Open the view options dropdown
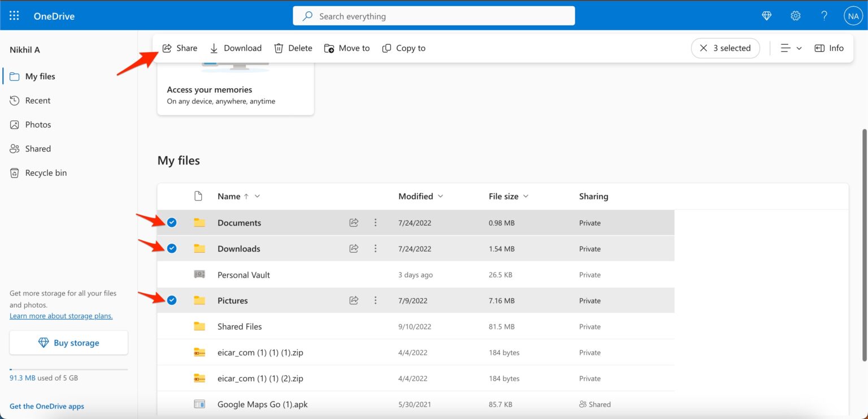Viewport: 868px width, 419px height. coord(791,48)
